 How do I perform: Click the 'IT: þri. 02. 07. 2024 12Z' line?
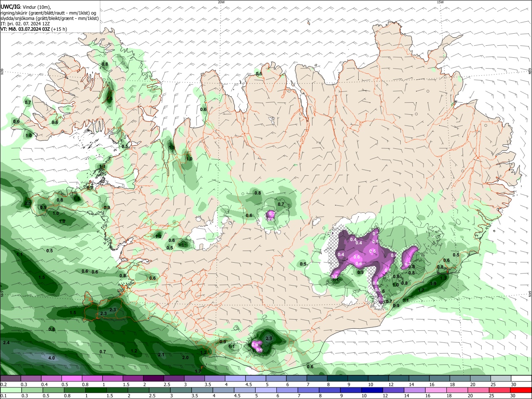click(x=25, y=24)
